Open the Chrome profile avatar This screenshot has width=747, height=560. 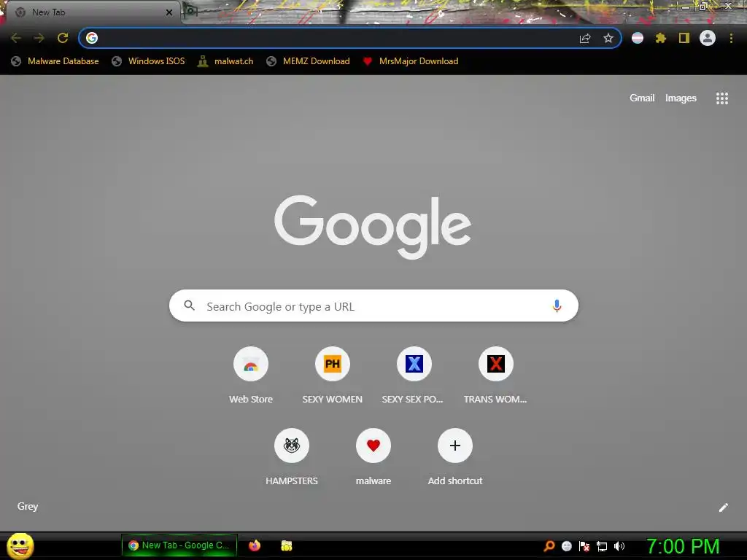coord(708,38)
